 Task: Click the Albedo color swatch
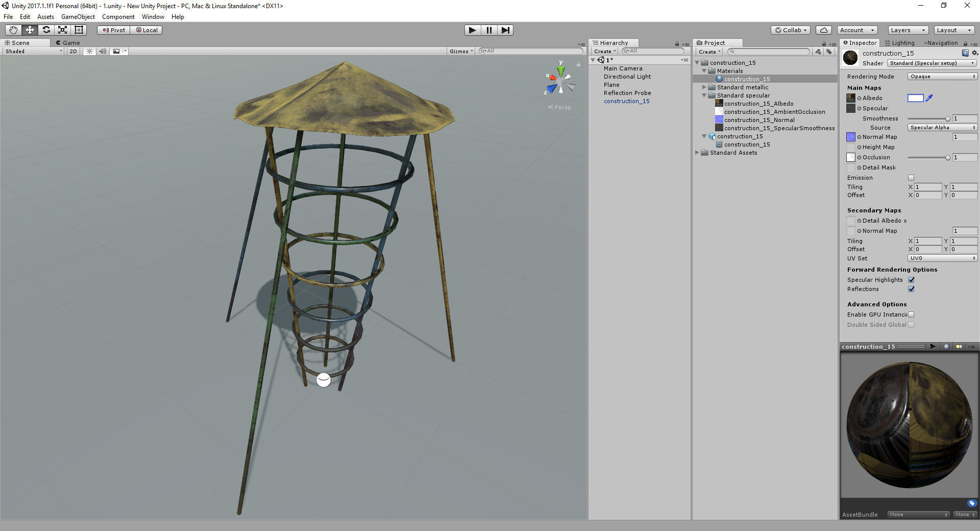(x=916, y=98)
